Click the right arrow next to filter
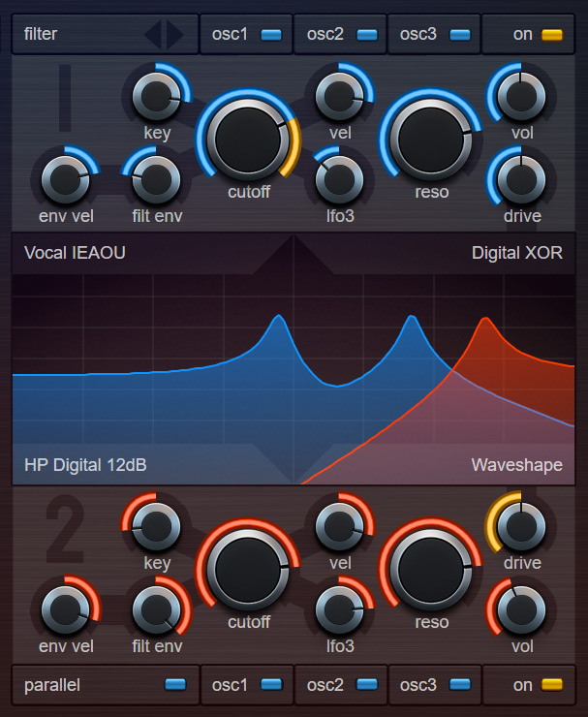The image size is (588, 717). 175,35
